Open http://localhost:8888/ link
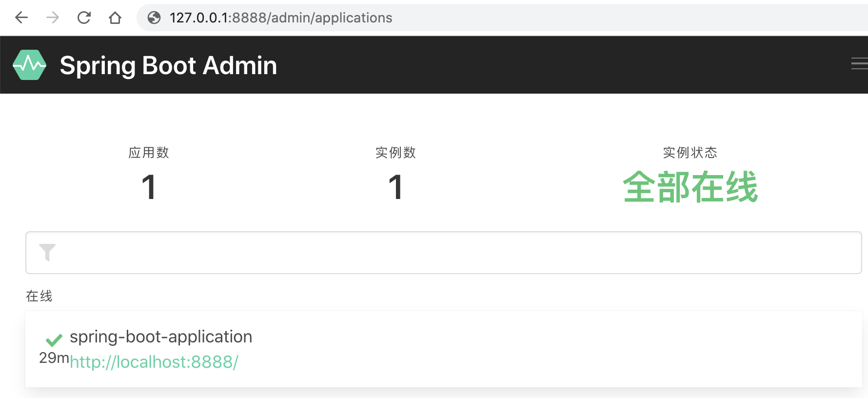Viewport: 868px width, 398px height. tap(154, 362)
